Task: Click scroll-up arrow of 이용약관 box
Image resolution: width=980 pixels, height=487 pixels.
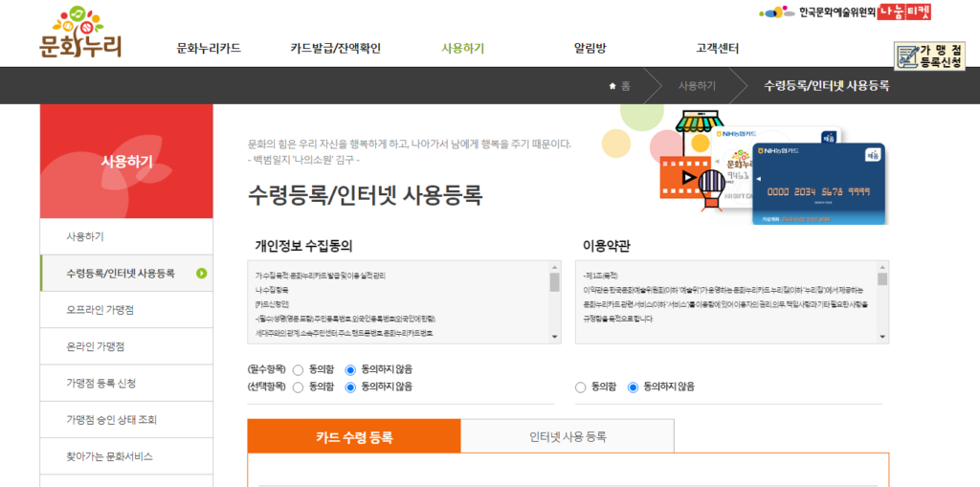Action: click(882, 266)
